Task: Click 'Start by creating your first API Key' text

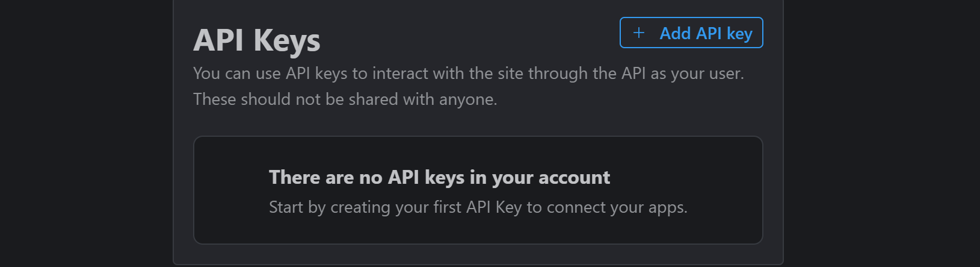Action: [x=395, y=207]
